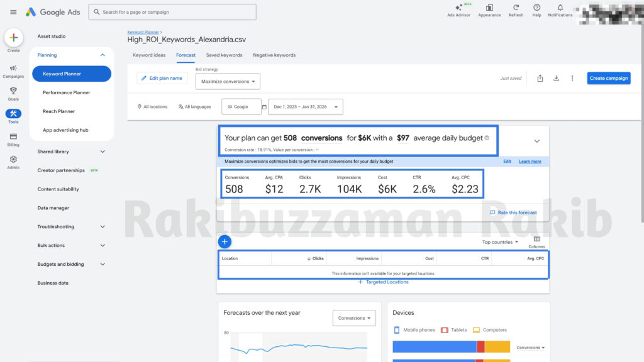Download the forecast plan
Image resolution: width=644 pixels, height=362 pixels.
[556, 79]
